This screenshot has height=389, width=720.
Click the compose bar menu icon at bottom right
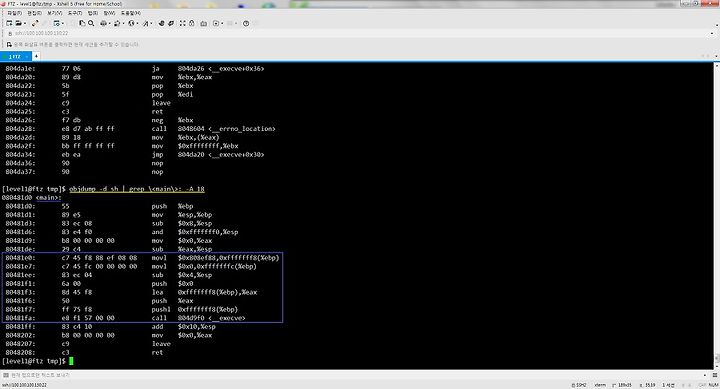click(714, 375)
